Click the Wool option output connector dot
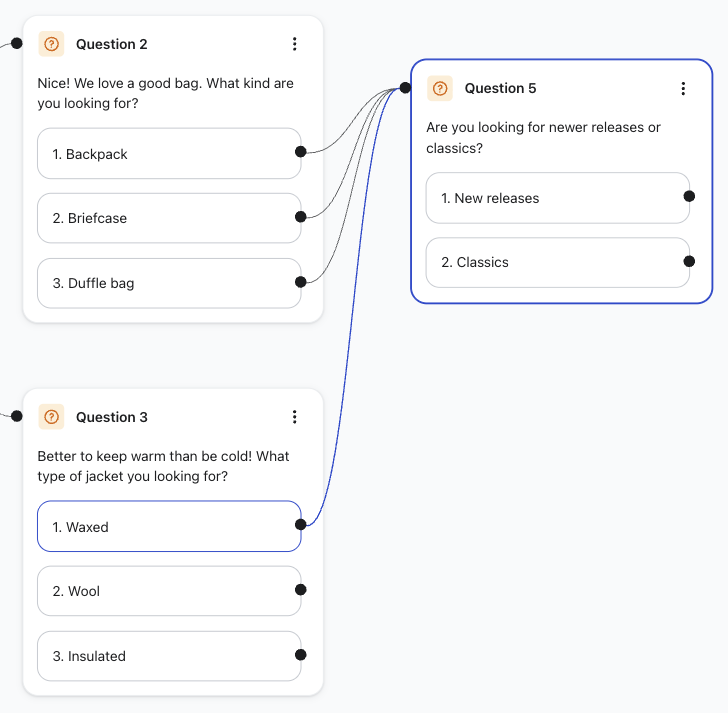The image size is (728, 713). (x=301, y=590)
